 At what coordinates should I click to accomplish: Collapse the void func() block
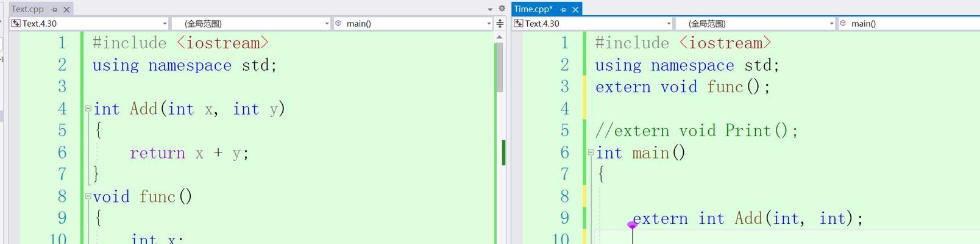[88, 196]
